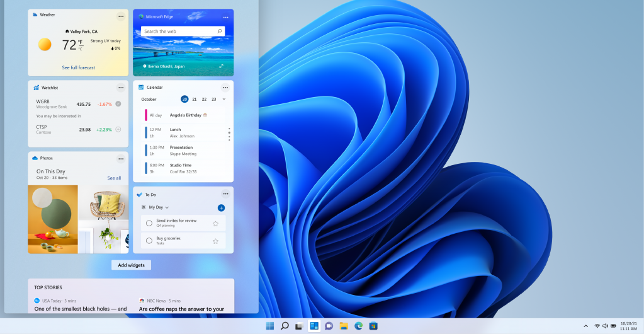This screenshot has height=334, width=644.
Task: Click the WGRB Woodgrove Bank stock row
Action: 78,104
